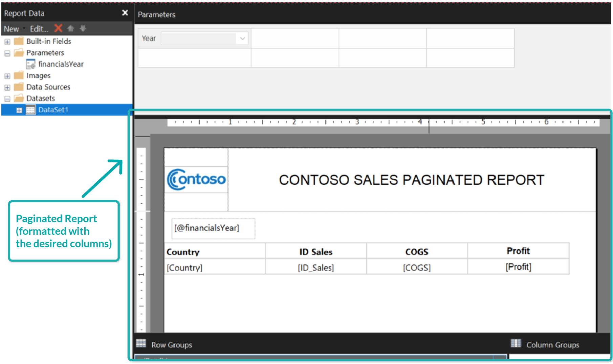Collapse the Parameters folder
Viewport: 613px width, 364px height.
click(7, 53)
